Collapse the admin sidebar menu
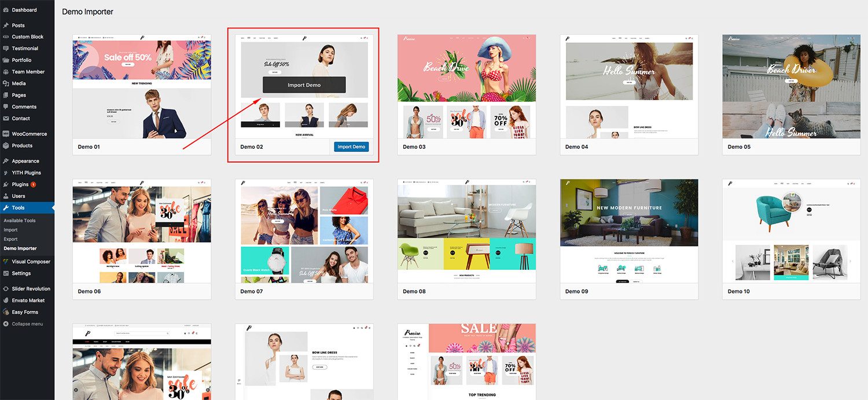This screenshot has width=868, height=400. (x=27, y=324)
